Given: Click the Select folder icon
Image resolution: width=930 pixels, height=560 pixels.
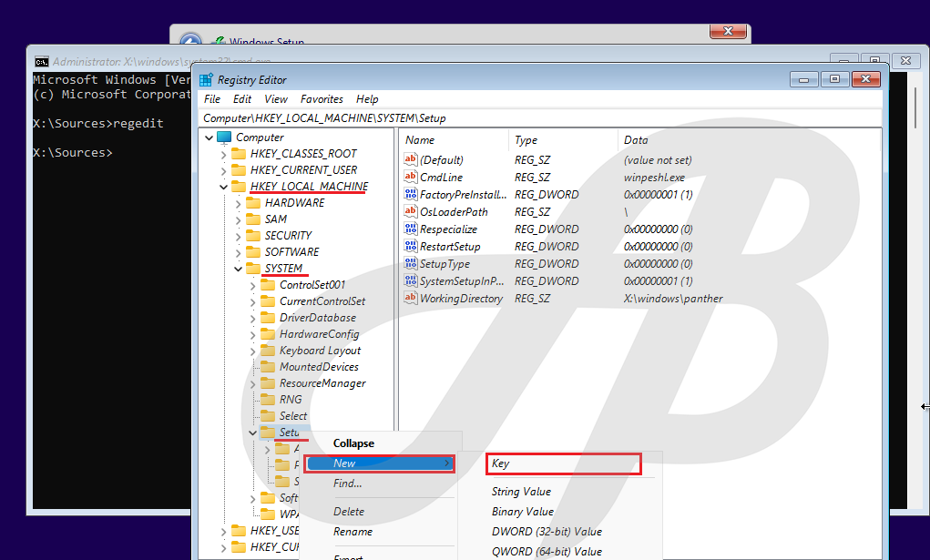Looking at the screenshot, I should click(268, 416).
